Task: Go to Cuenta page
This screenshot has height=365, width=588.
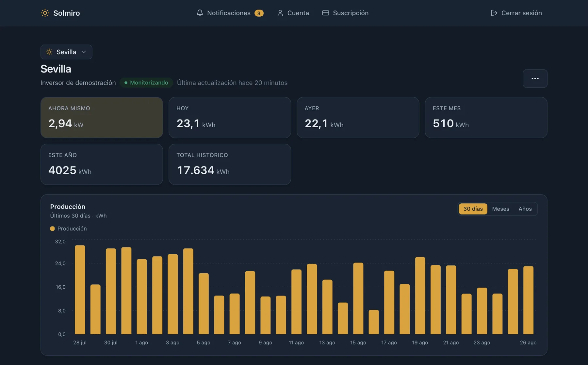Action: pyautogui.click(x=293, y=13)
